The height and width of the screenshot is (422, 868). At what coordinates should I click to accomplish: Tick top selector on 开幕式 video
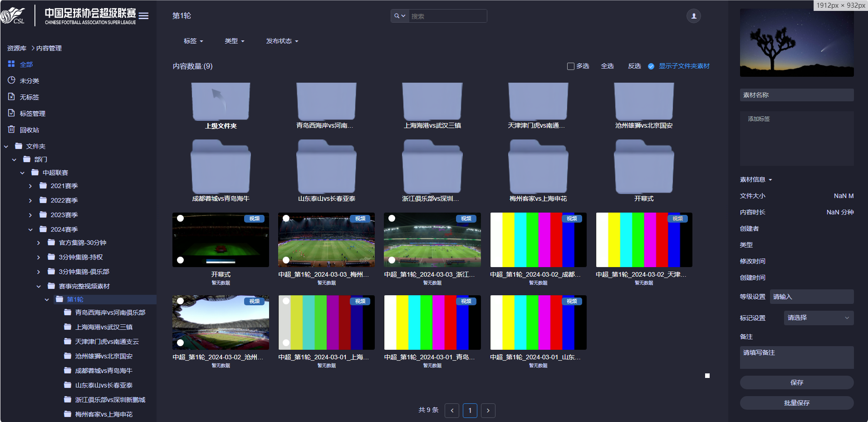coord(180,218)
